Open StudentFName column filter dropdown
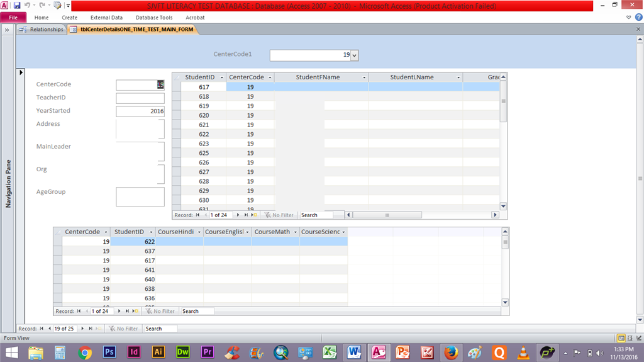This screenshot has height=362, width=644. [364, 77]
